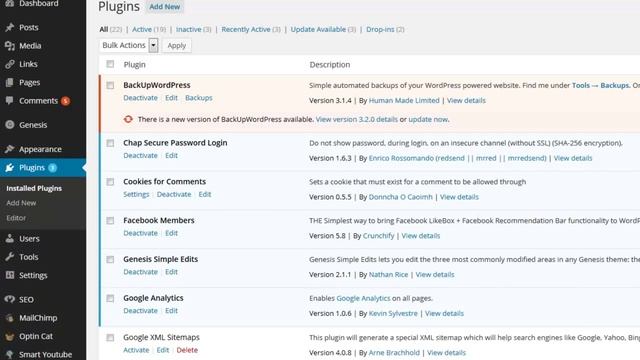
Task: Click the Comments bubble icon
Action: click(x=10, y=101)
